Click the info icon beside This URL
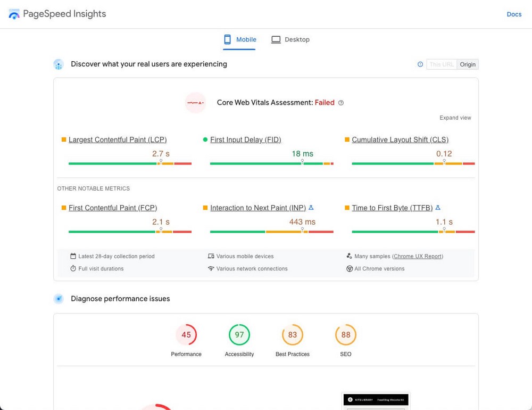 click(420, 64)
